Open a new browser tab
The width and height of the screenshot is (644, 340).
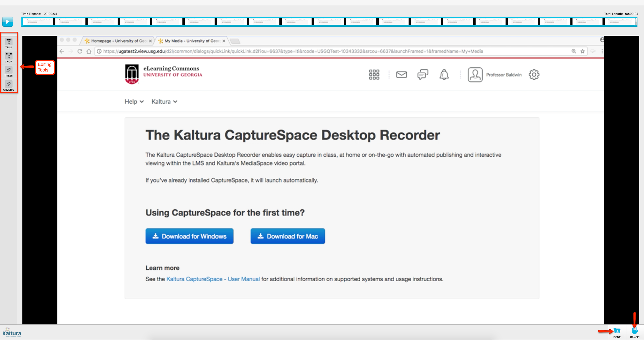click(235, 41)
